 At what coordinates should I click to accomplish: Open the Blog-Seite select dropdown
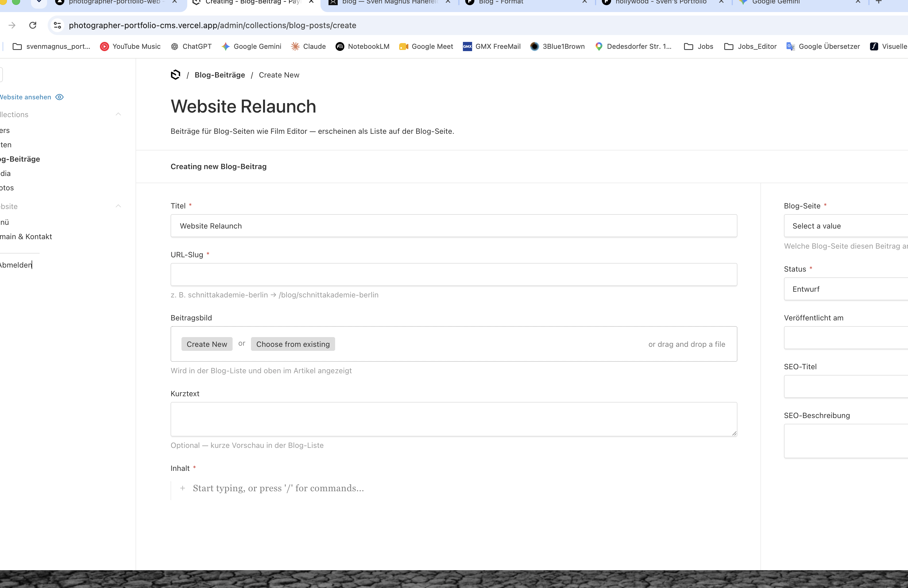pos(846,226)
